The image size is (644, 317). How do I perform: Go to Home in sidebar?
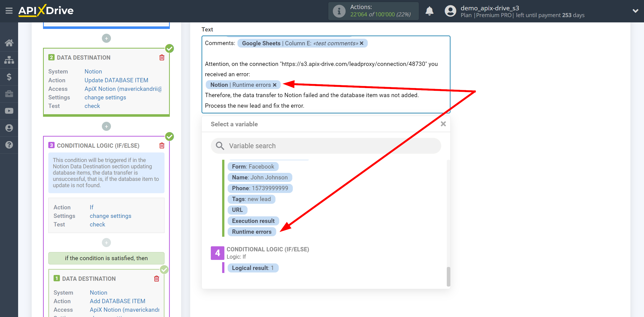9,43
